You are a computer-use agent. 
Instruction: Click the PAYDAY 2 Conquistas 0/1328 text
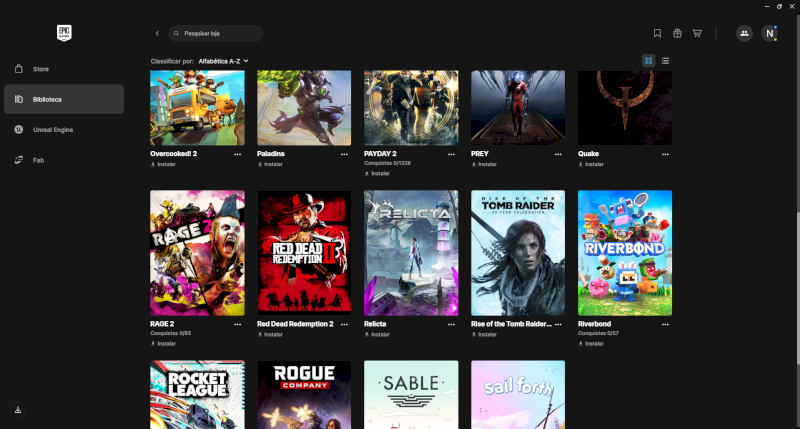pos(387,163)
